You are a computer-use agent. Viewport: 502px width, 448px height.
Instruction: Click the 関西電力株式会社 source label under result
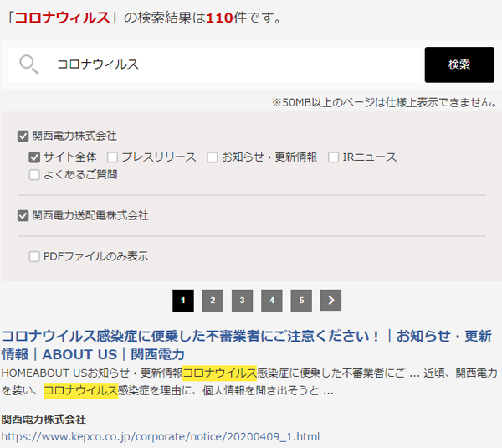coord(44,420)
